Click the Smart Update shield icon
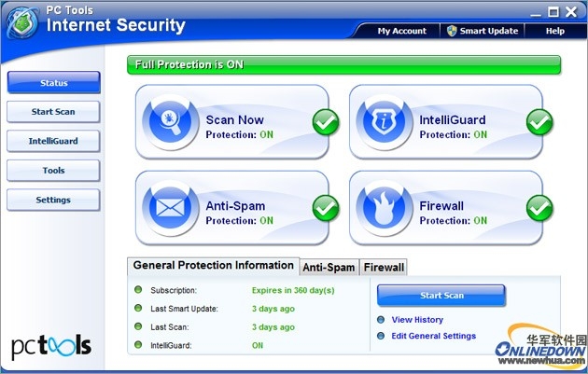Viewport: 588px width, 374px height. coord(452,31)
